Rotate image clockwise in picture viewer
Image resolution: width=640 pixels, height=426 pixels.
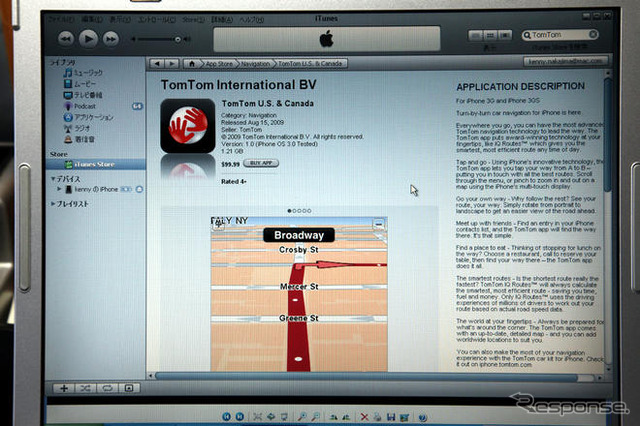pyautogui.click(x=333, y=417)
